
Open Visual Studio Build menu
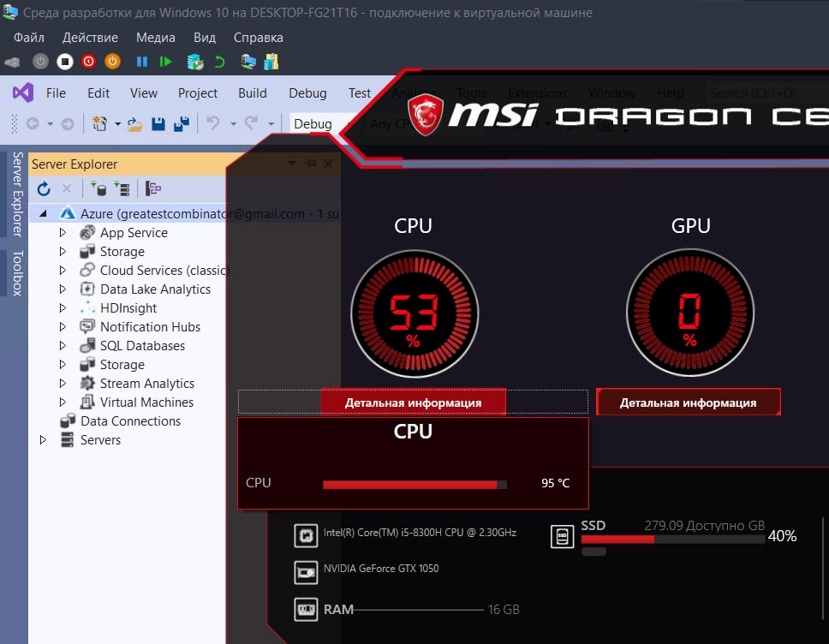(x=252, y=93)
